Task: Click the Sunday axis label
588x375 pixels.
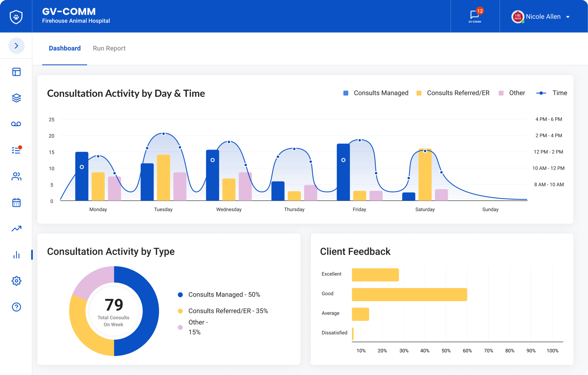Action: 490,209
